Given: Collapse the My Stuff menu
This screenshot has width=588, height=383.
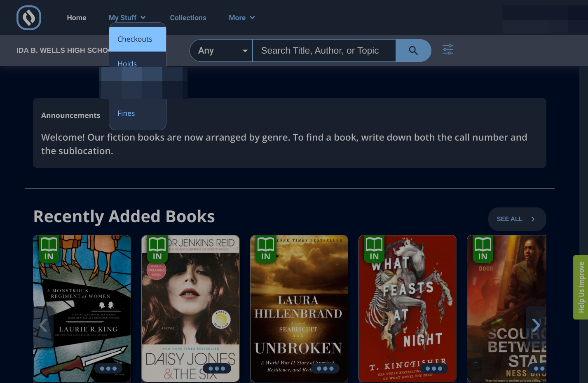Looking at the screenshot, I should pyautogui.click(x=127, y=18).
